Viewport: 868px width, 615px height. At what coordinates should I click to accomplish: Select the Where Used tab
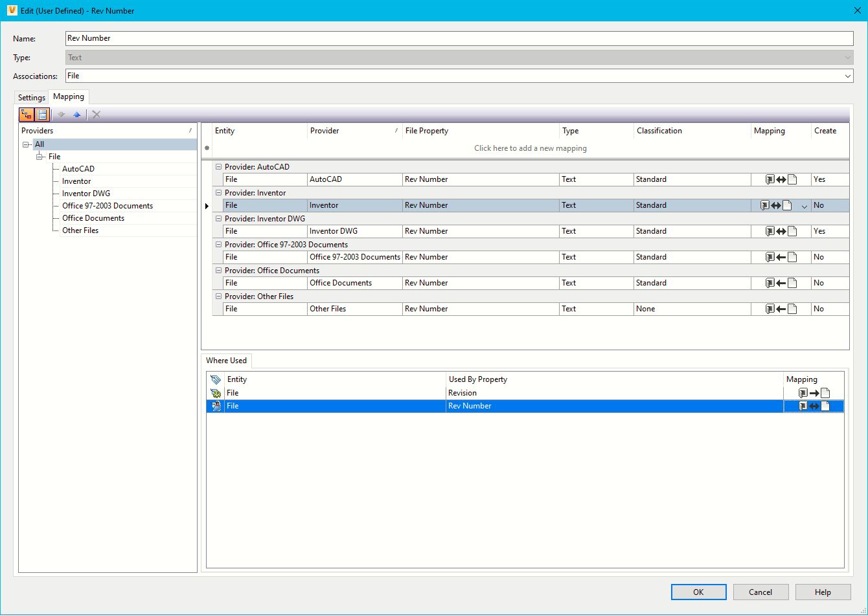[226, 361]
